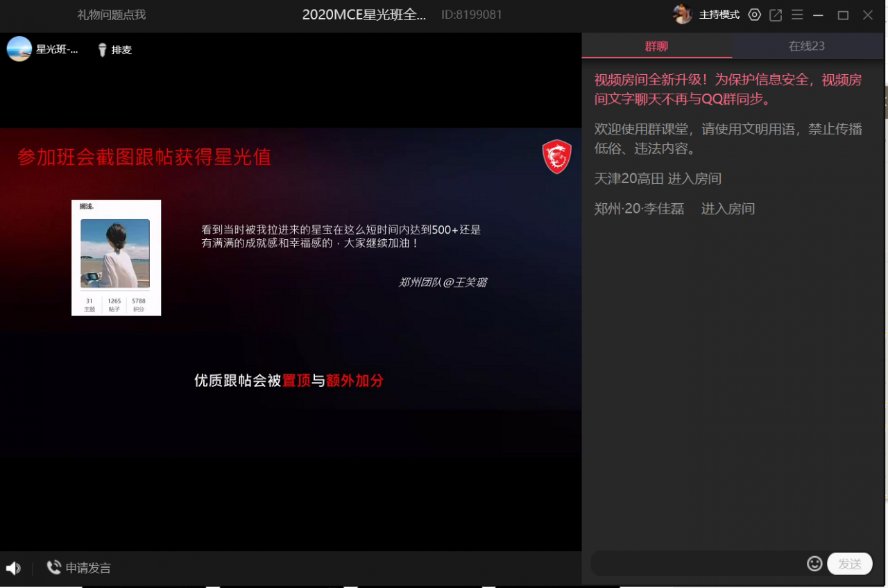Click the 星光班 presenter avatar
The width and height of the screenshot is (888, 588).
click(19, 49)
